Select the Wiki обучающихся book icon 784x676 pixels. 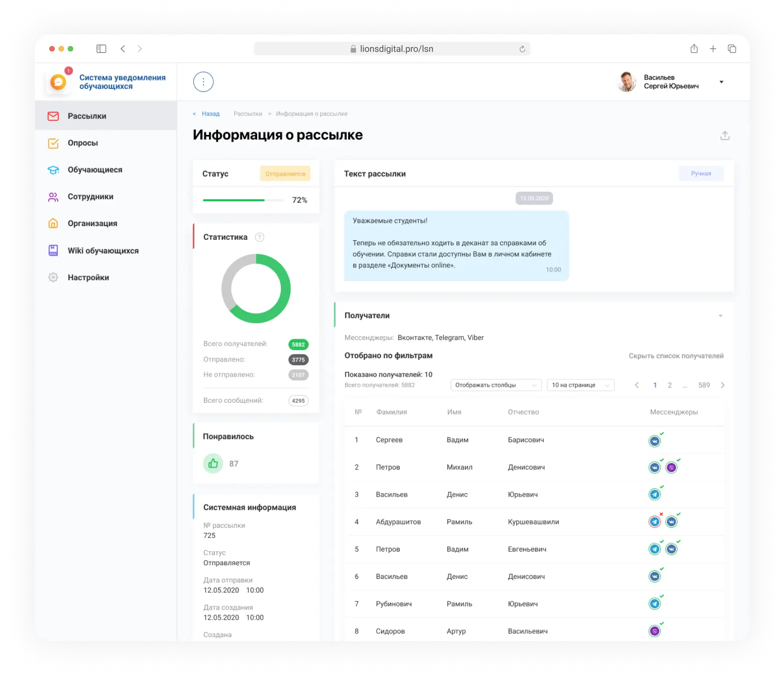tap(54, 250)
